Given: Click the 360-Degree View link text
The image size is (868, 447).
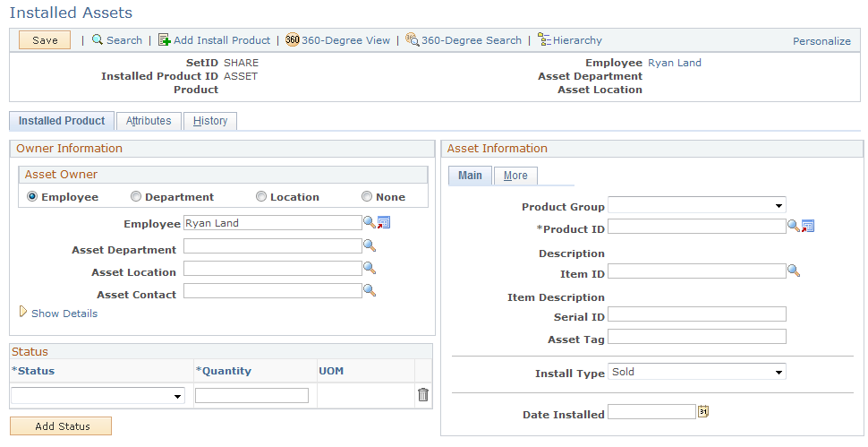Looking at the screenshot, I should coord(346,40).
